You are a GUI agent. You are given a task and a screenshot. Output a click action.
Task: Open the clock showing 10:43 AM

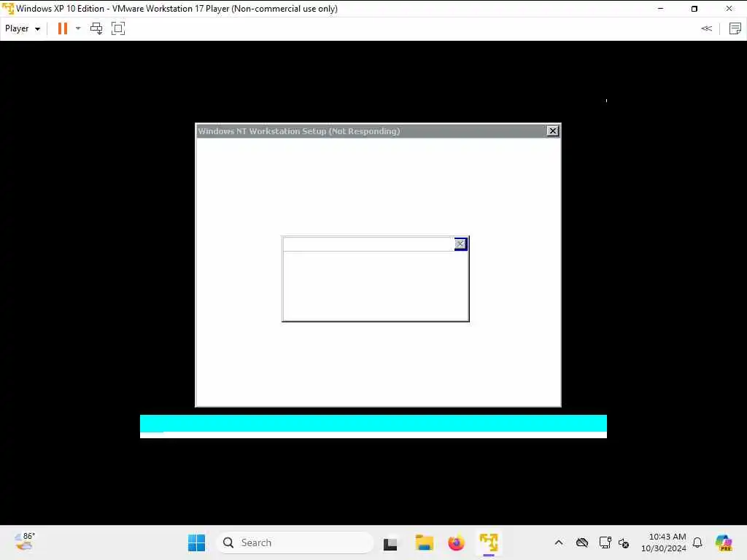pos(664,542)
